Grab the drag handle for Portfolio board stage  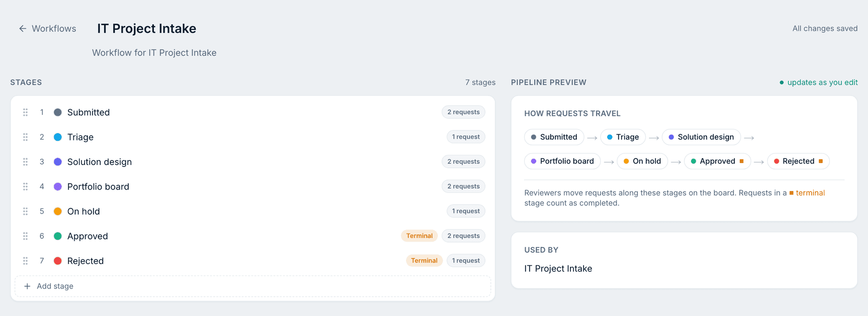click(26, 187)
